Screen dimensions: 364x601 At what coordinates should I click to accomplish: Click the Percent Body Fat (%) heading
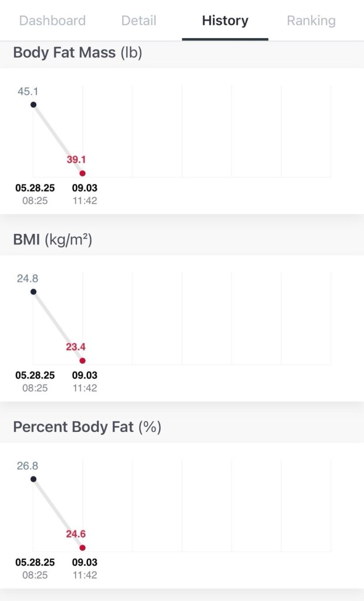pyautogui.click(x=87, y=427)
